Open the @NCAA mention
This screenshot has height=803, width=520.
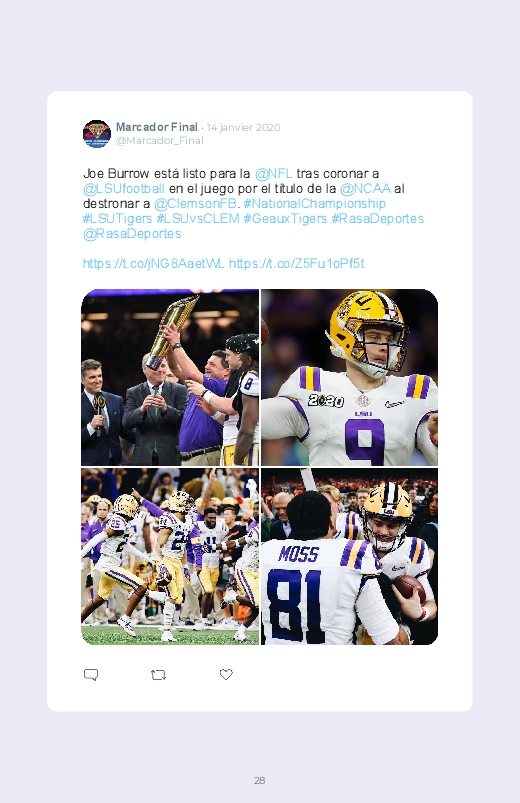pyautogui.click(x=365, y=188)
